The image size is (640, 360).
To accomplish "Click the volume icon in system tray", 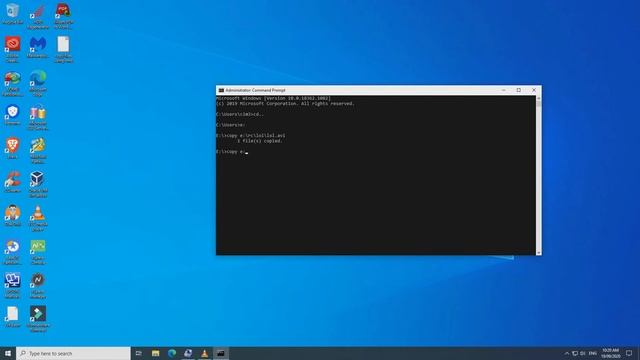I will tap(582, 353).
